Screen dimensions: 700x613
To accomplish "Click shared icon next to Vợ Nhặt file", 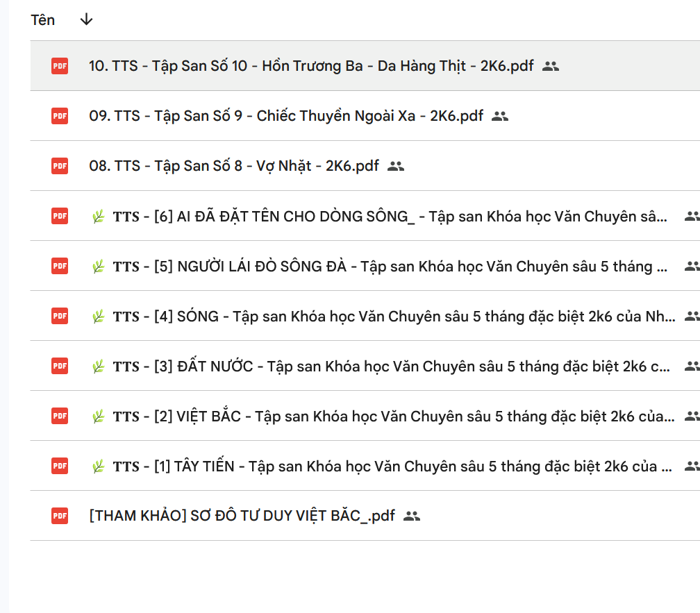I will coord(396,166).
